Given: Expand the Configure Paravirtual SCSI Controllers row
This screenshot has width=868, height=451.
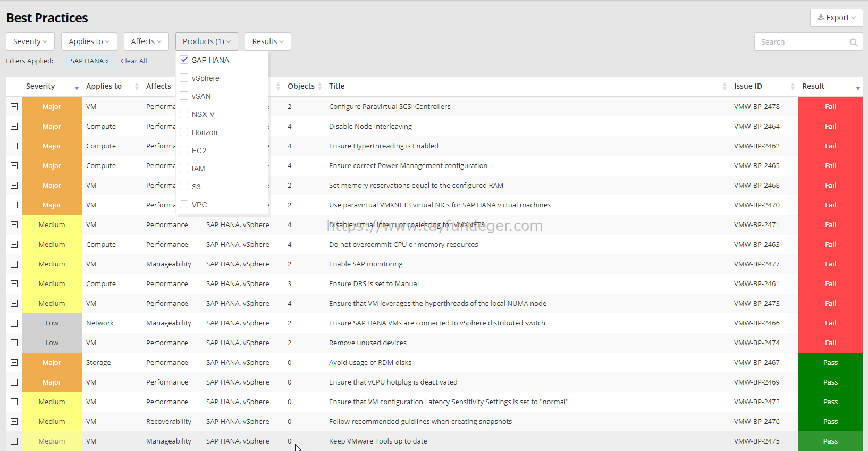Looking at the screenshot, I should (x=14, y=106).
